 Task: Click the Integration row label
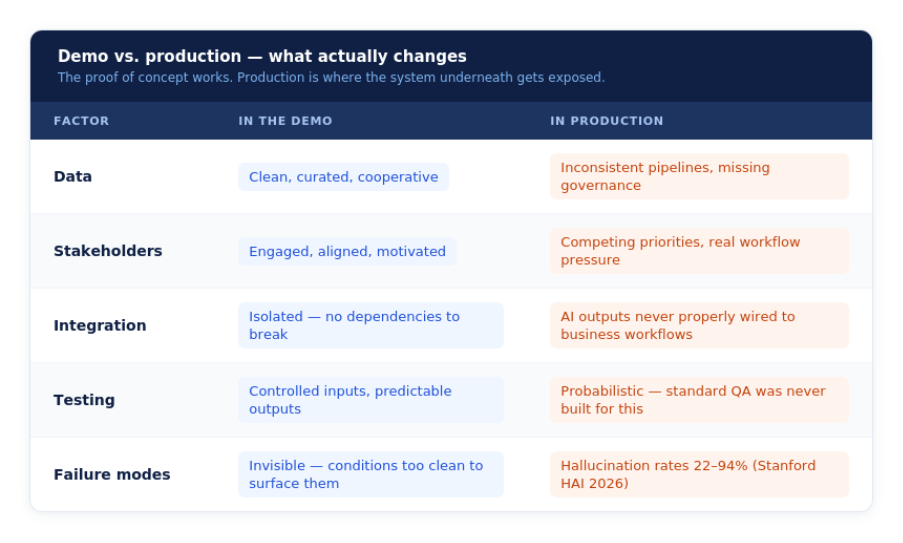pos(100,325)
